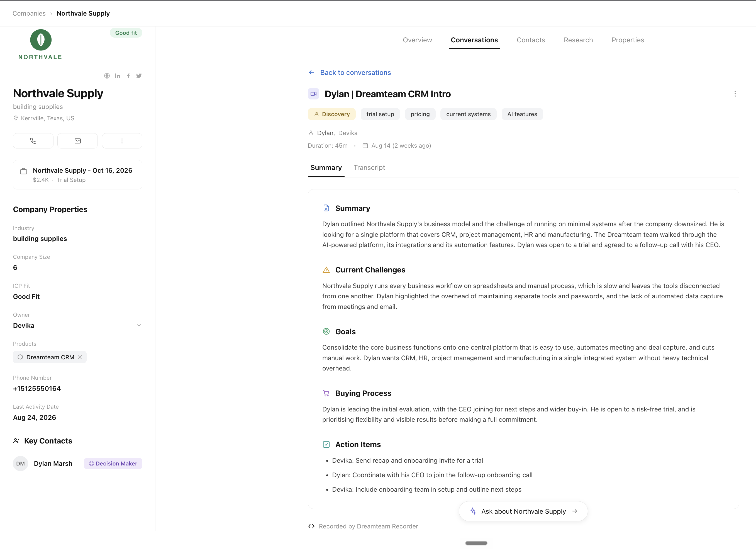Image resolution: width=756 pixels, height=551 pixels.
Task: Click Ask about Northvale Supply button
Action: [523, 511]
